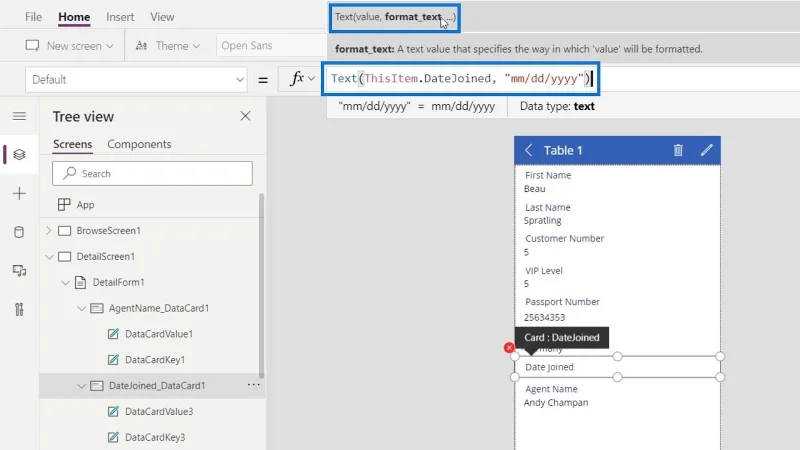Click the New screen icon
The height and width of the screenshot is (450, 800).
click(32, 45)
